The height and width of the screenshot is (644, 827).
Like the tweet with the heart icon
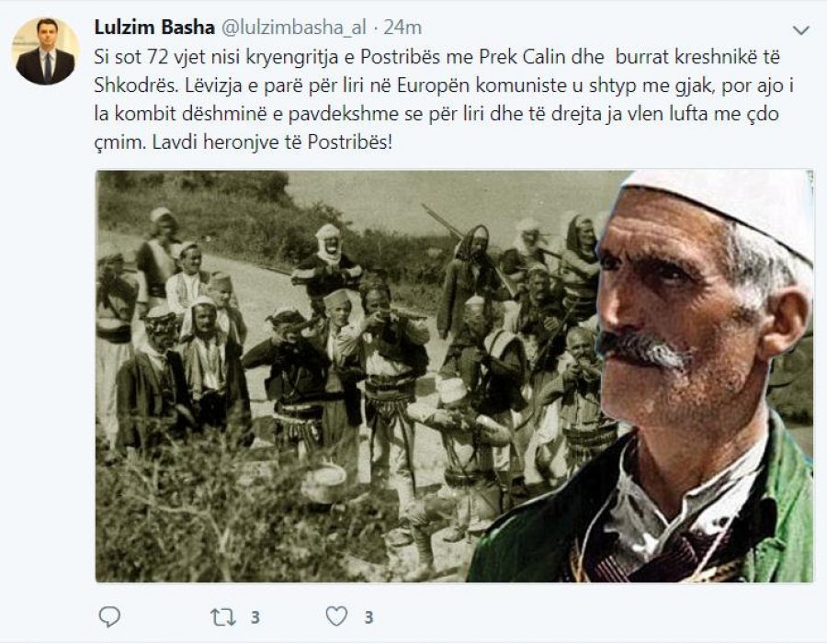pos(336,616)
